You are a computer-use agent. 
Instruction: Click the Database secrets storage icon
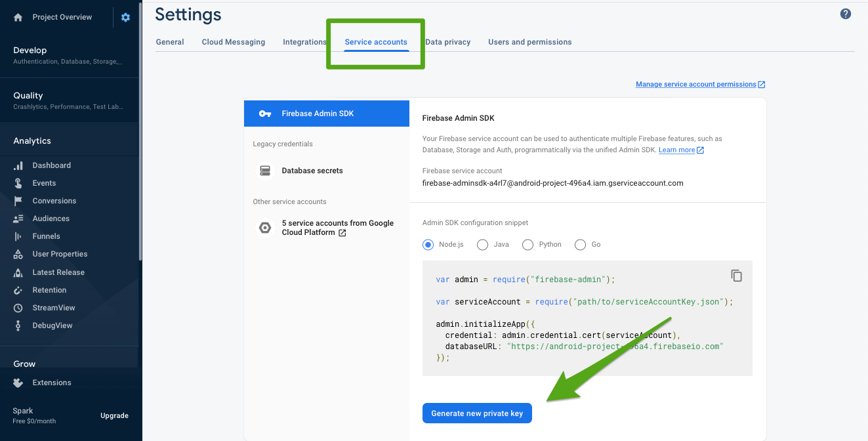[265, 171]
